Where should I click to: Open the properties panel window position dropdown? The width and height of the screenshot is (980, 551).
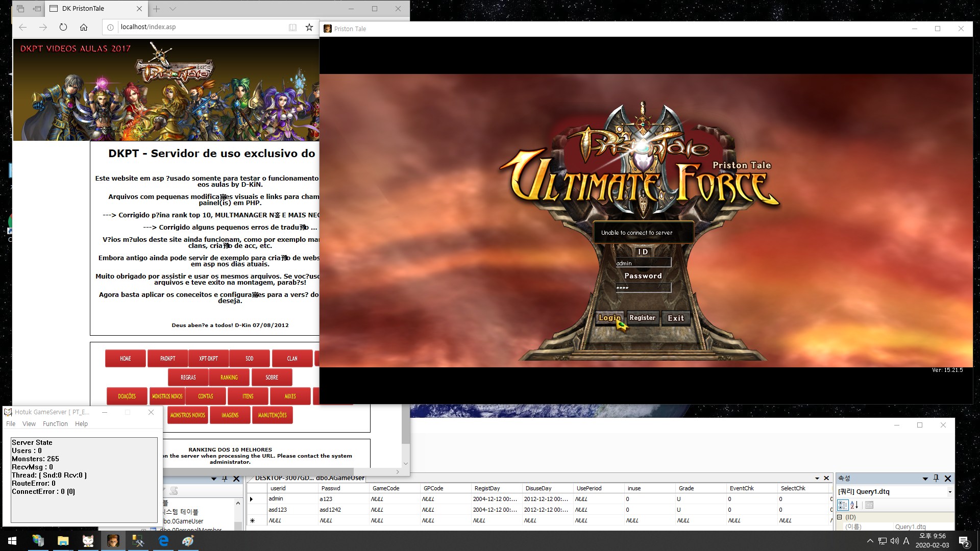[925, 479]
